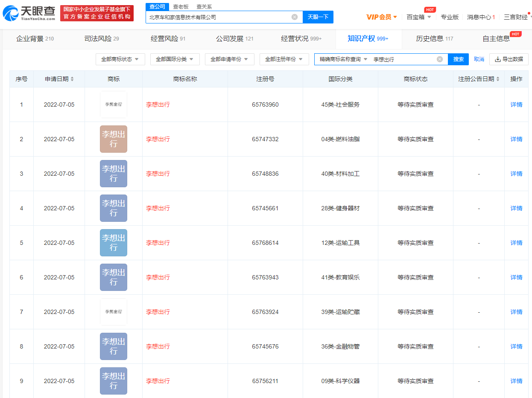Viewport: 532px width, 398px height.
Task: Expand the 三言财经 account menu
Action: [x=517, y=17]
